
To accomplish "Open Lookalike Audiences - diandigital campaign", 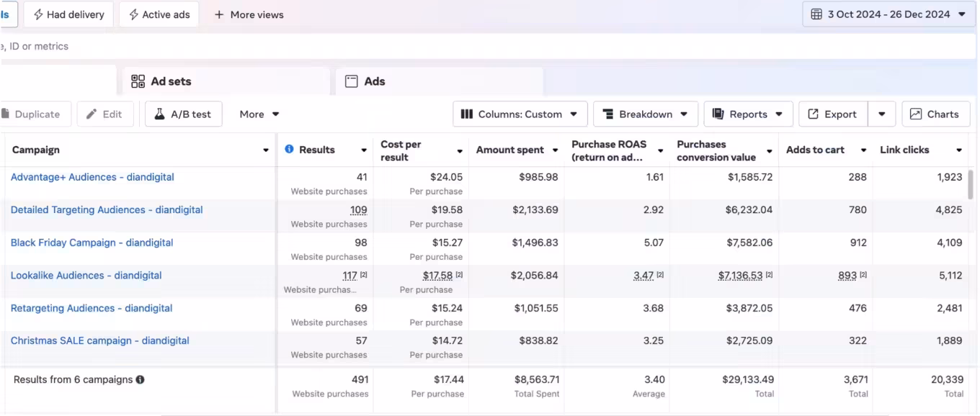I will pyautogui.click(x=86, y=276).
